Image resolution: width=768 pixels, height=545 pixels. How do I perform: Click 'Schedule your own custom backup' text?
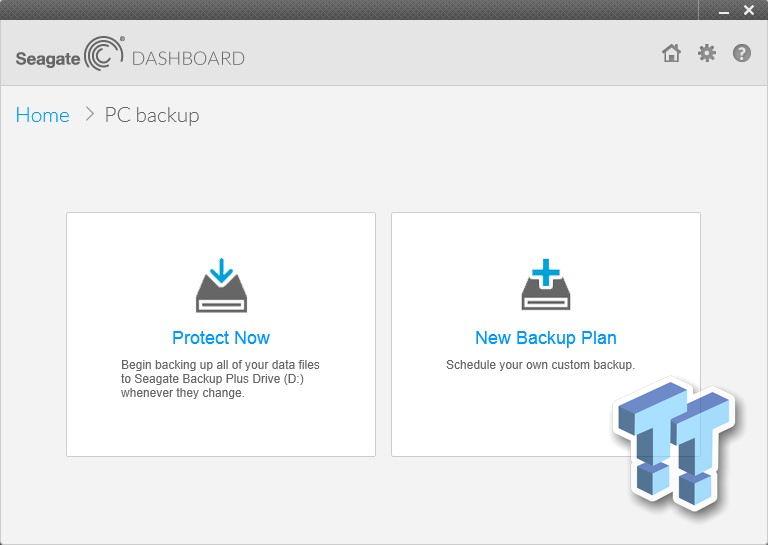click(x=540, y=365)
